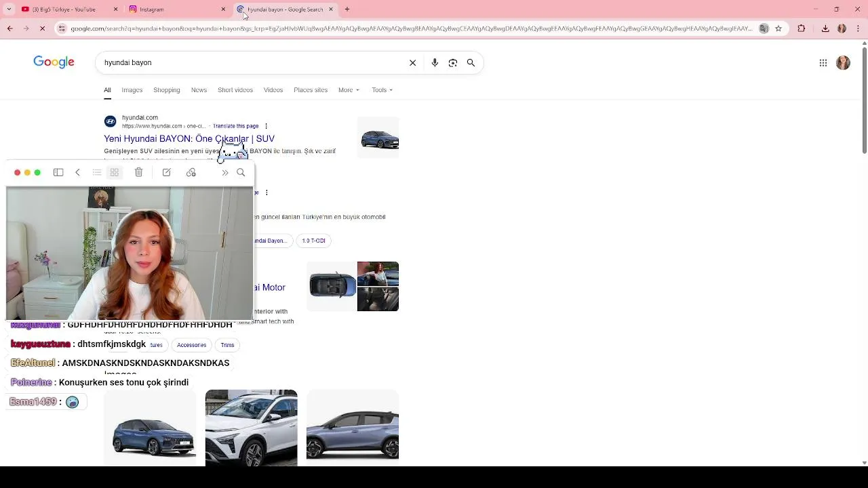Click the trash icon in overlay window
Image resolution: width=868 pixels, height=488 pixels.
pos(138,173)
